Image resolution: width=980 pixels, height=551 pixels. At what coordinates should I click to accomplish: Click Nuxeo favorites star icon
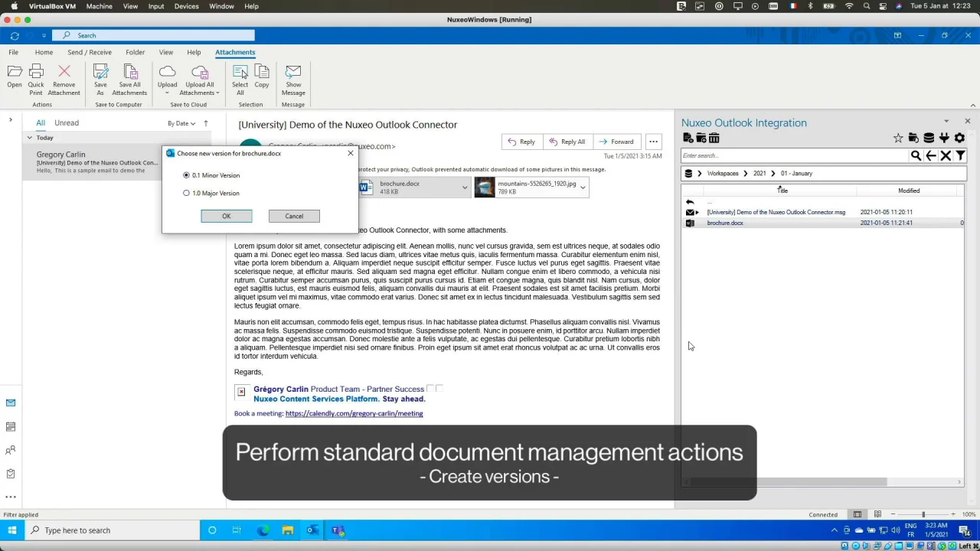pos(898,138)
